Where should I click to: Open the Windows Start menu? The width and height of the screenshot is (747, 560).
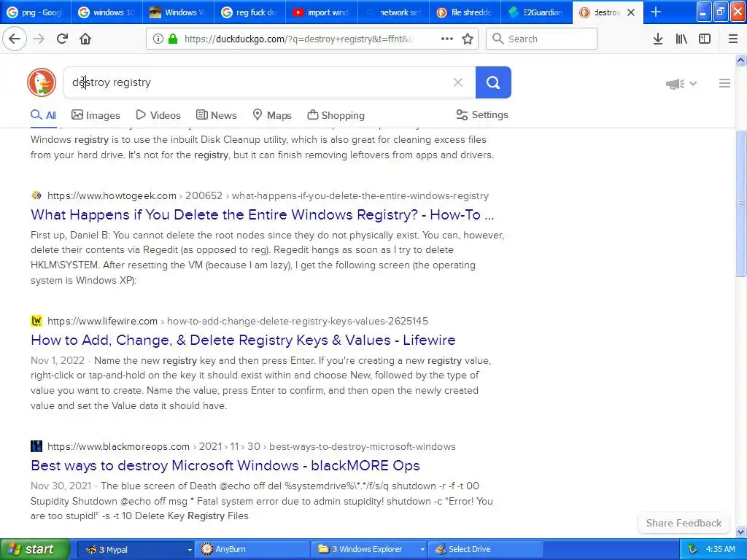pos(34,549)
